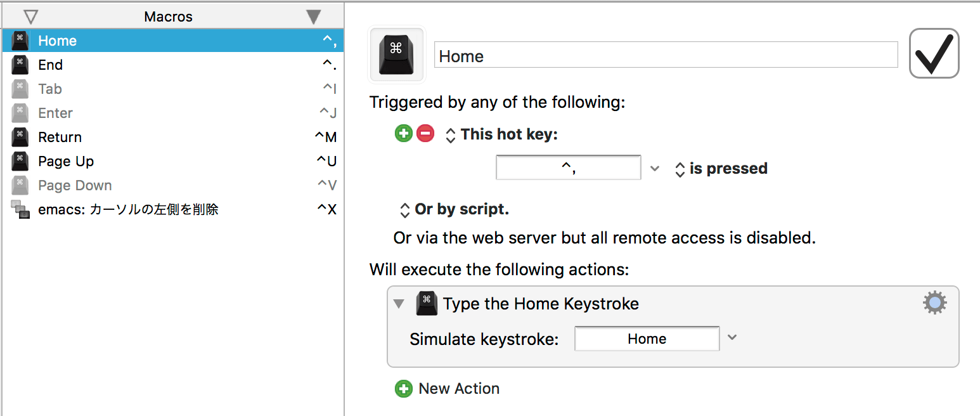The height and width of the screenshot is (416, 980).
Task: Open the Simulate keystroke dropdown arrow
Action: (x=732, y=337)
